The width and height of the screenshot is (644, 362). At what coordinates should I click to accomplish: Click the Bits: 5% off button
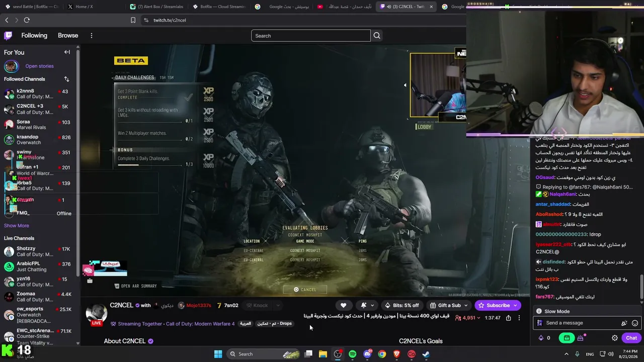(x=401, y=305)
